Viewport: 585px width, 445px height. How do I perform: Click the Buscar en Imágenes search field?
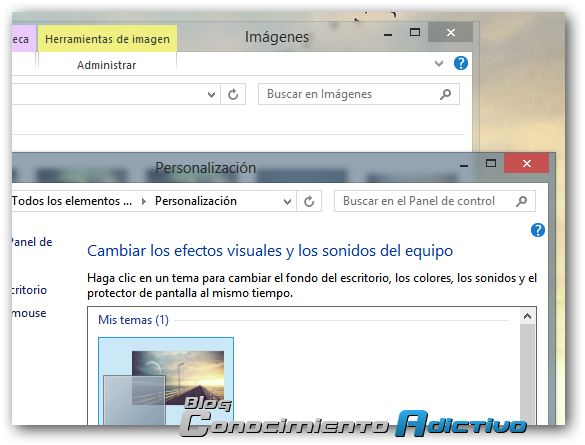coord(359,94)
